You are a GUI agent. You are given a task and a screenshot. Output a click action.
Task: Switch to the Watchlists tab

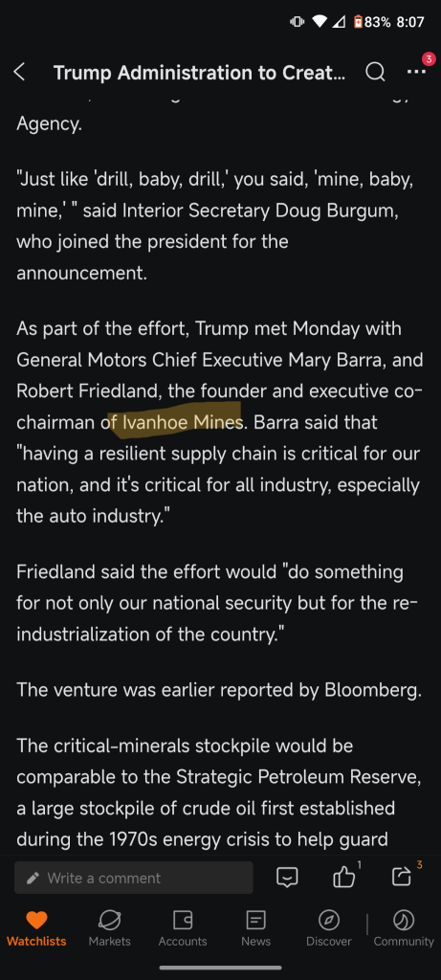[36, 928]
